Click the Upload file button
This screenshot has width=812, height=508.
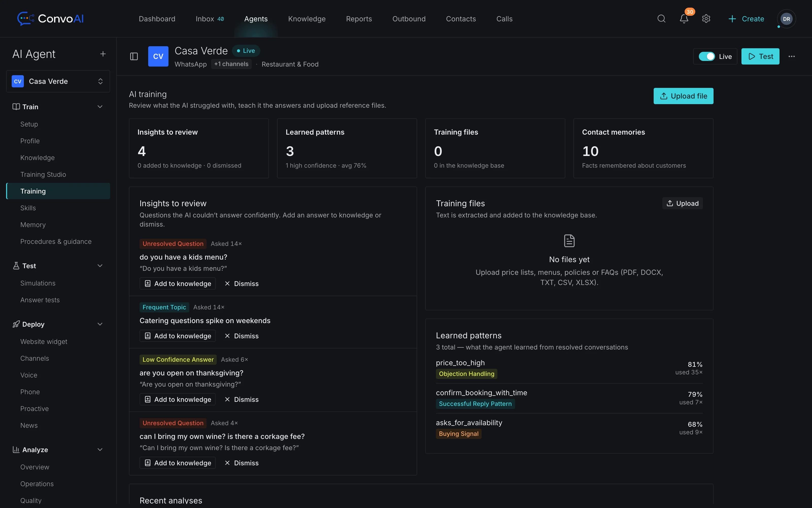pos(683,96)
